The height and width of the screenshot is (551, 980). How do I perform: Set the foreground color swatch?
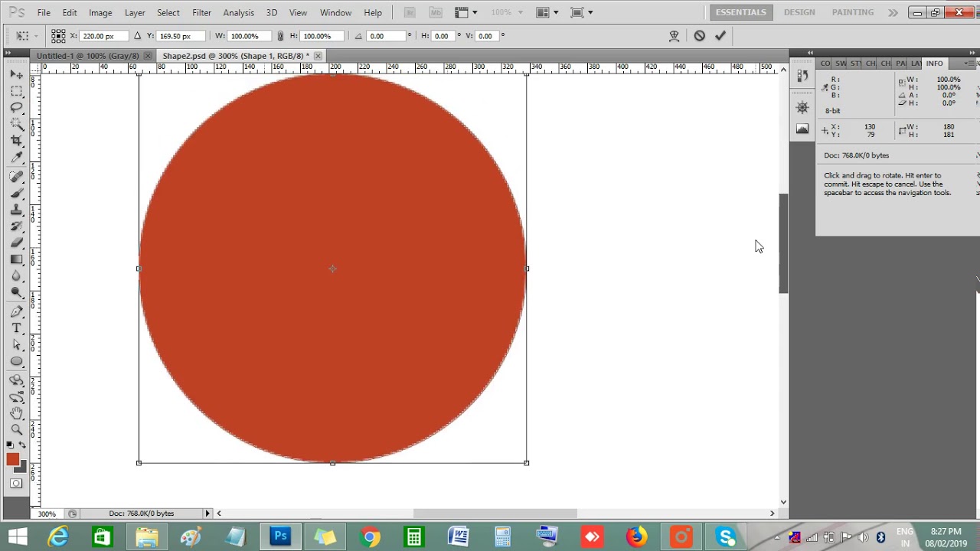pos(12,459)
